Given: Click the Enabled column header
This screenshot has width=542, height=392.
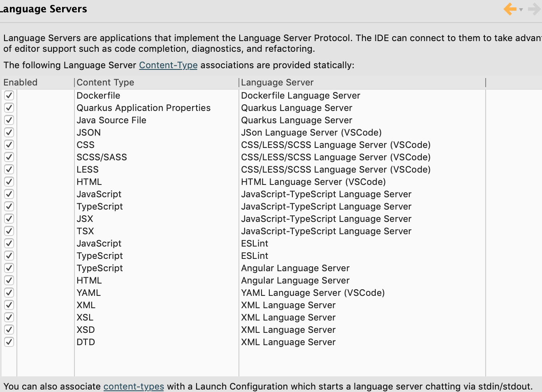Looking at the screenshot, I should tap(21, 82).
